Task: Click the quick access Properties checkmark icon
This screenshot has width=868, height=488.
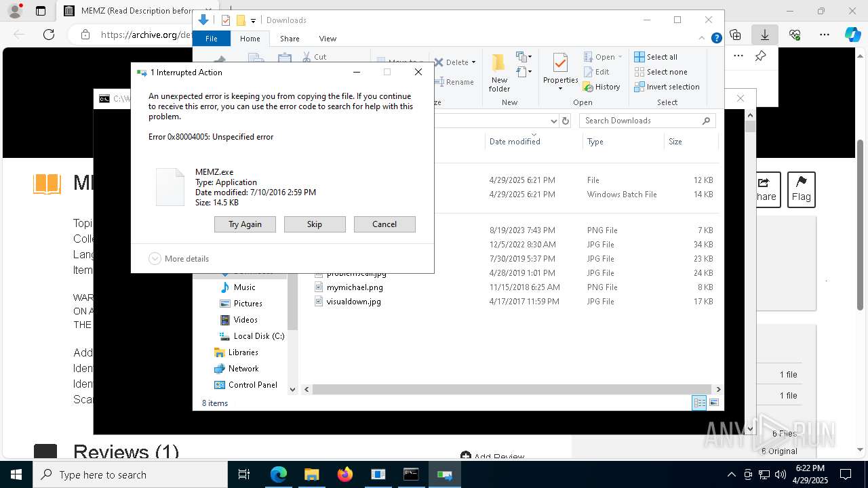Action: point(226,20)
